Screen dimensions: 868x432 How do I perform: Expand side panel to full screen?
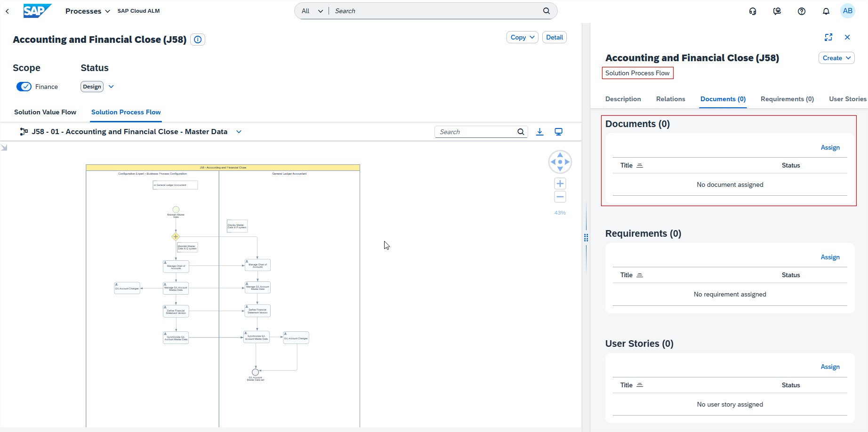point(828,37)
